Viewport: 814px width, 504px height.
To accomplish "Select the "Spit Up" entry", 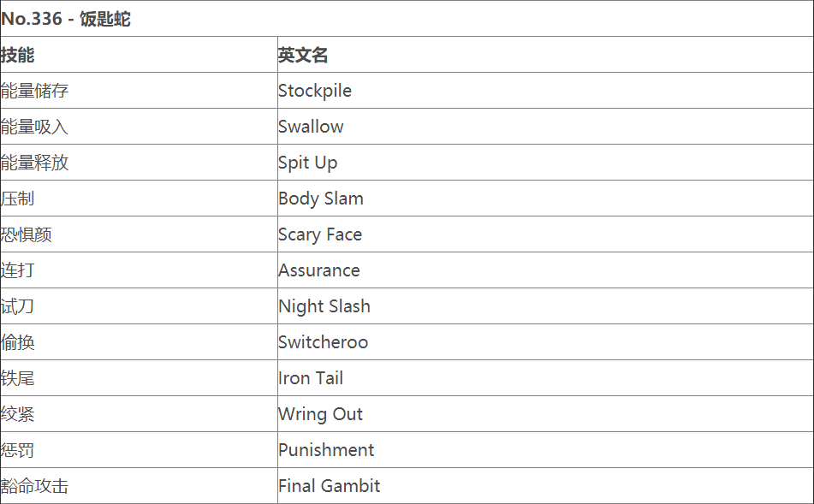I will 307,163.
